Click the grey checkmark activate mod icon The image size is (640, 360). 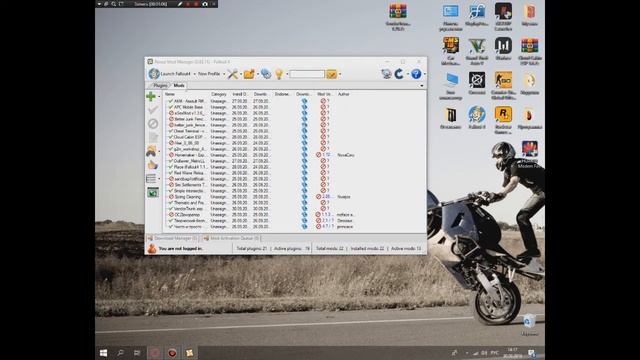click(x=153, y=110)
